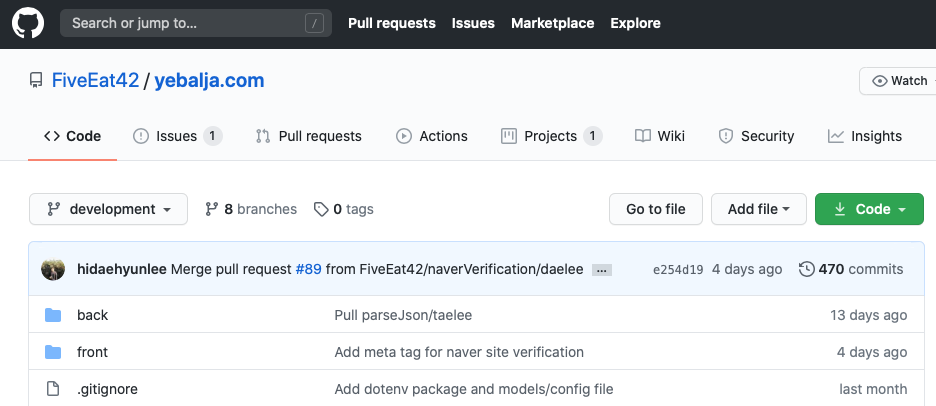Open pull request #89 link
Image resolution: width=936 pixels, height=406 pixels.
(308, 269)
